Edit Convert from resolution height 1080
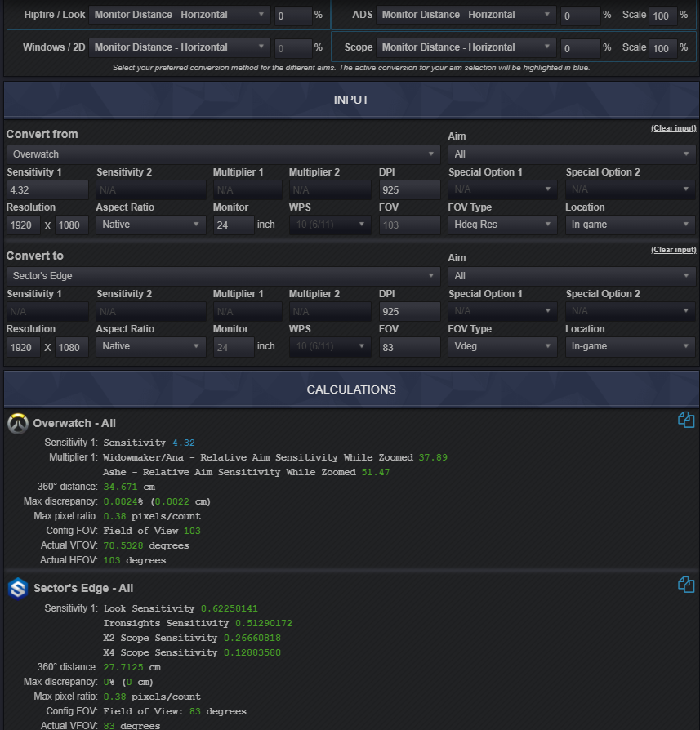The width and height of the screenshot is (700, 730). click(72, 225)
